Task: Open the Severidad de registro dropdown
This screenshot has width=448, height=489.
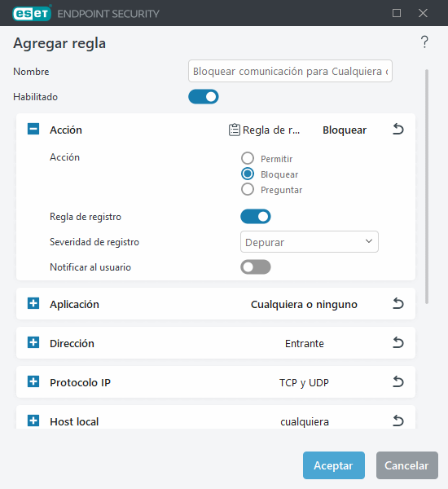Action: click(x=310, y=242)
